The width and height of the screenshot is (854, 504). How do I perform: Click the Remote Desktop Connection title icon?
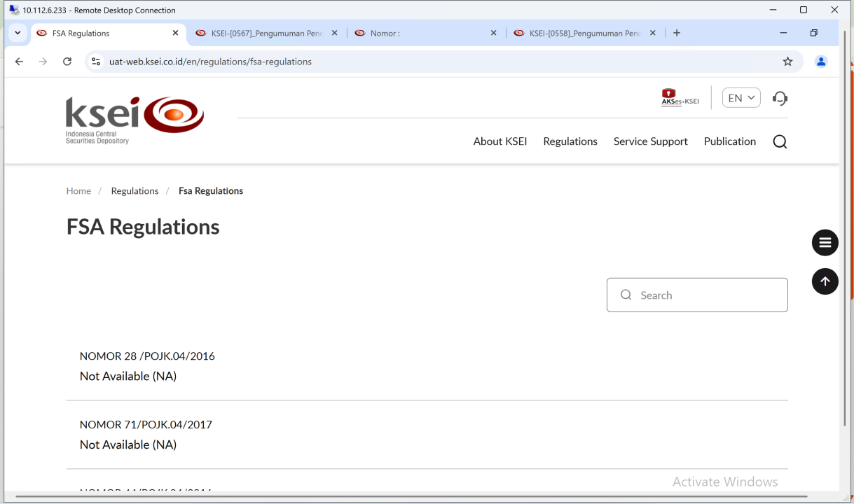13,10
